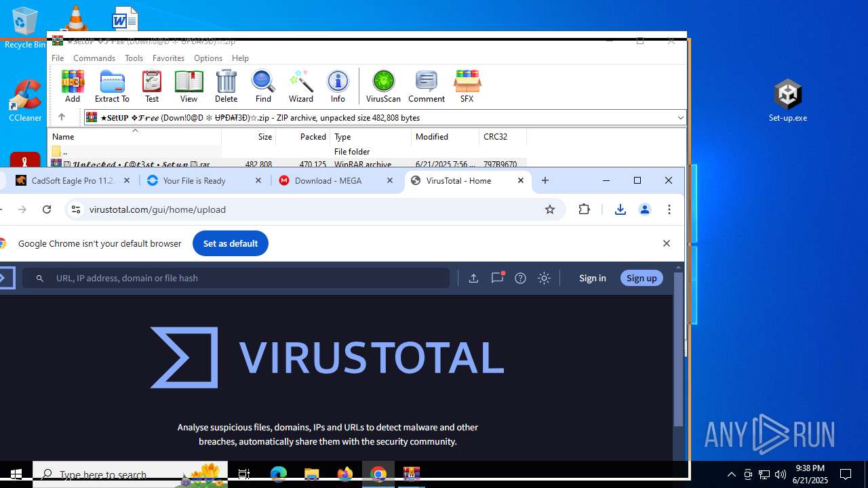Sort WinRAR list by Size column
The image size is (868, 488).
point(249,137)
